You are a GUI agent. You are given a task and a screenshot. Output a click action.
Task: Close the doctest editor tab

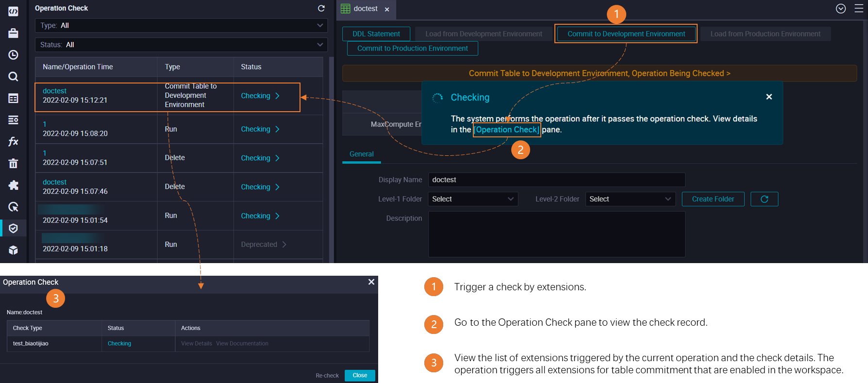pos(387,9)
